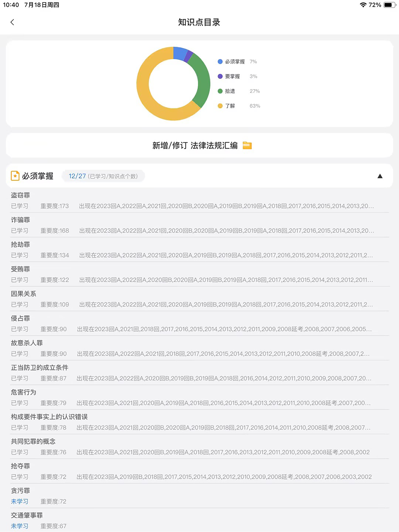
Task: Tap the back arrow icon
Action: coord(12,22)
